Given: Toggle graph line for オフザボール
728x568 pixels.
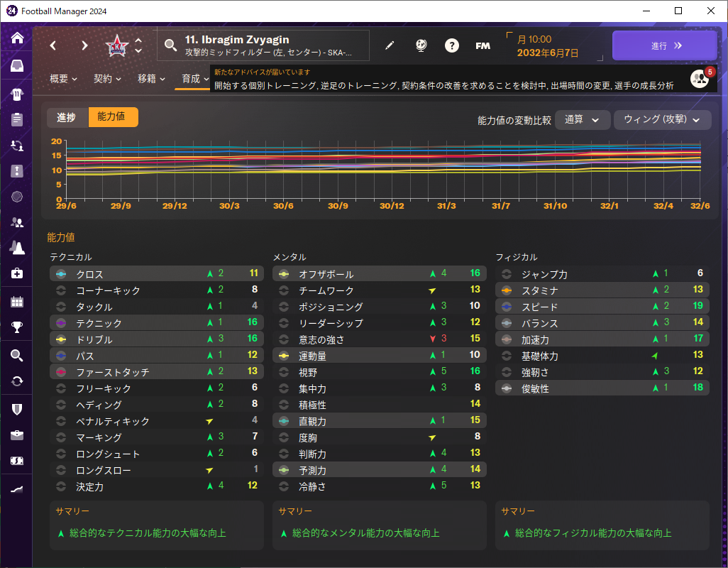Looking at the screenshot, I should tap(284, 274).
